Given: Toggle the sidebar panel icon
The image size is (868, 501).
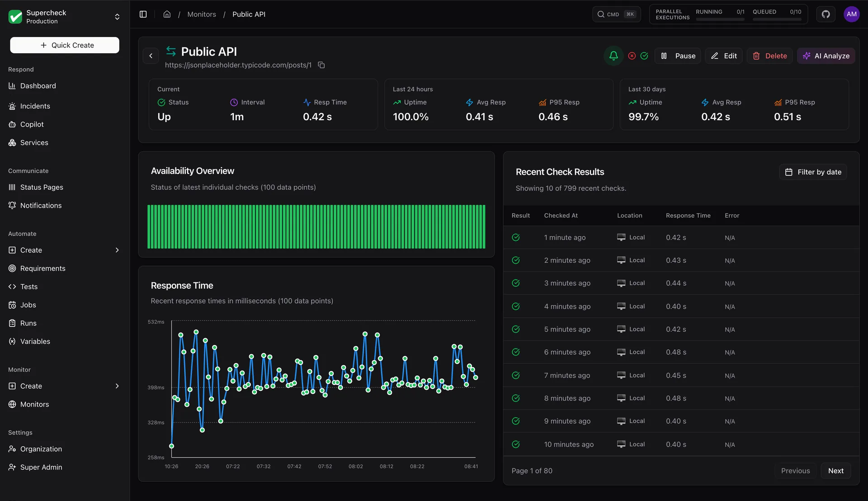Looking at the screenshot, I should point(143,14).
